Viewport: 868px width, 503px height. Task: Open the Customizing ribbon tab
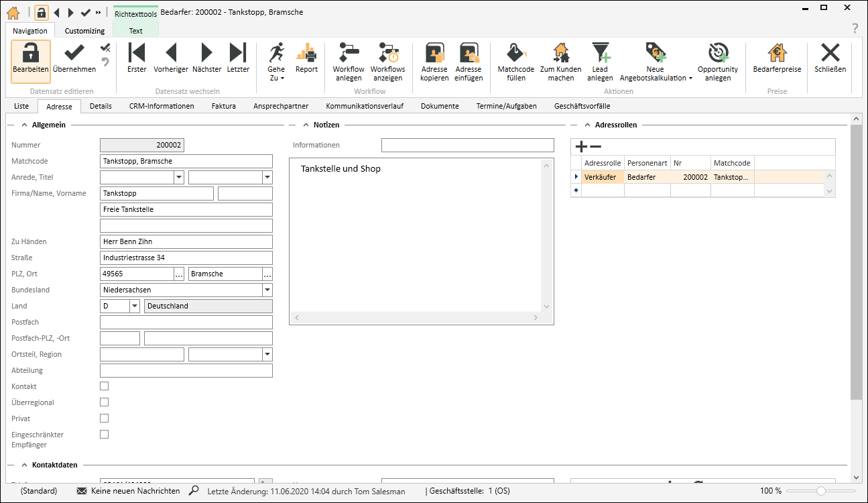84,31
